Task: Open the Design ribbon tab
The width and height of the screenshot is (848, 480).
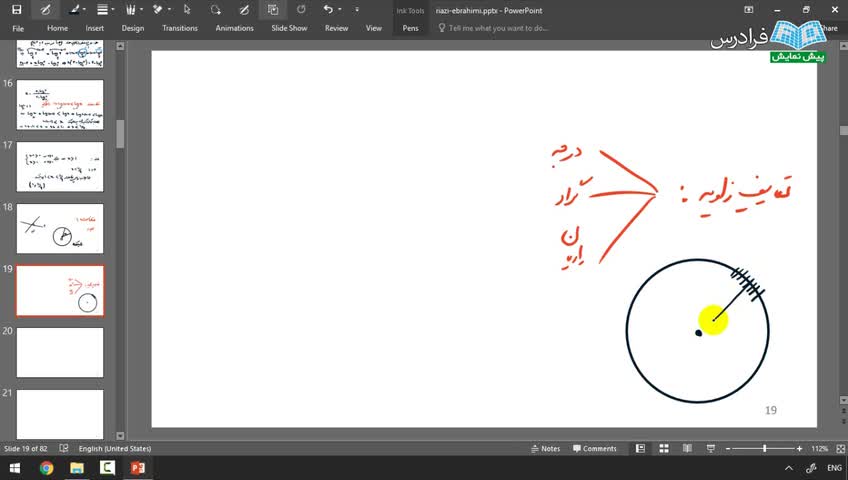Action: 132,28
